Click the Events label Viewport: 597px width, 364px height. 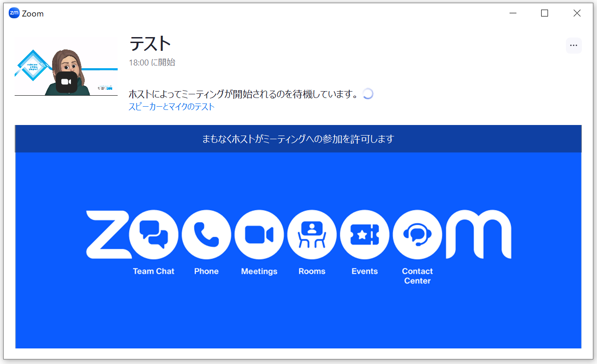(x=365, y=271)
